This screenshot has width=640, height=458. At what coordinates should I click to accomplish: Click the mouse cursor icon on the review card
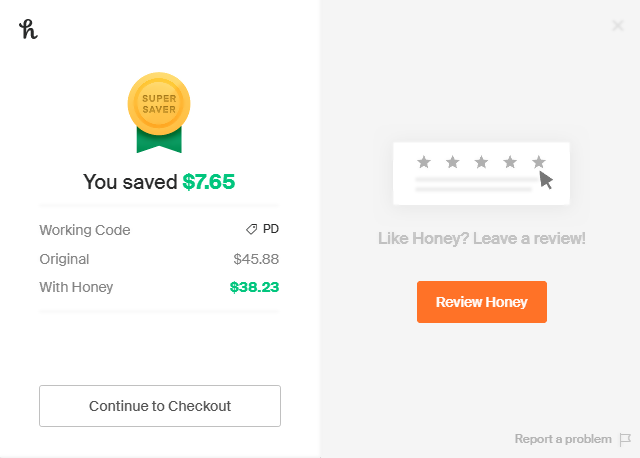546,179
